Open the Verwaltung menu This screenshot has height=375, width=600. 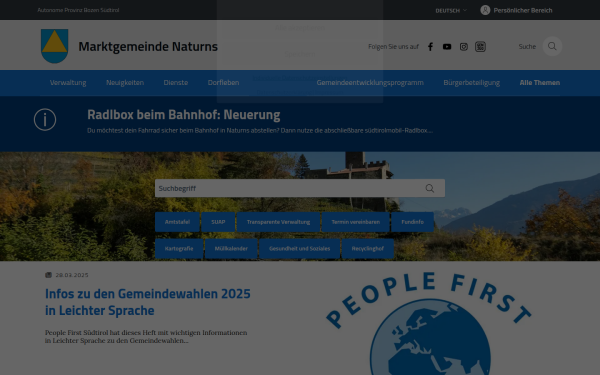[x=68, y=83]
